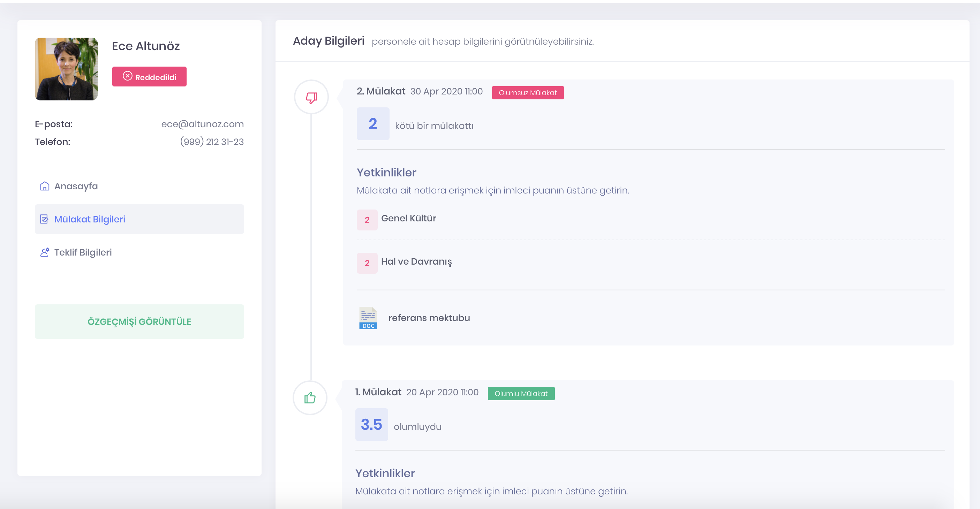Click the DOC file icon

(x=368, y=318)
